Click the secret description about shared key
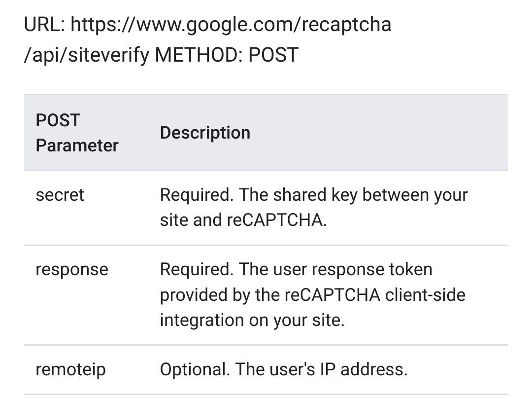532x398 pixels. tap(314, 207)
